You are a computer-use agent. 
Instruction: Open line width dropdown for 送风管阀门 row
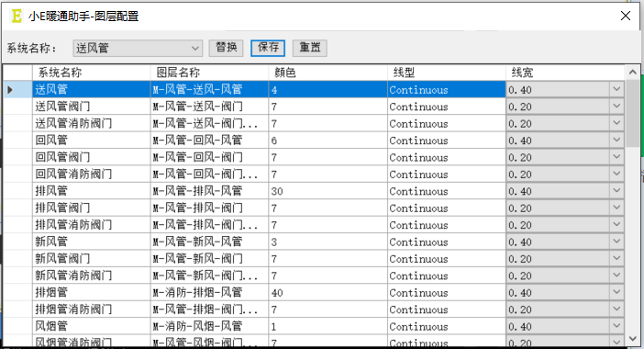pos(616,107)
